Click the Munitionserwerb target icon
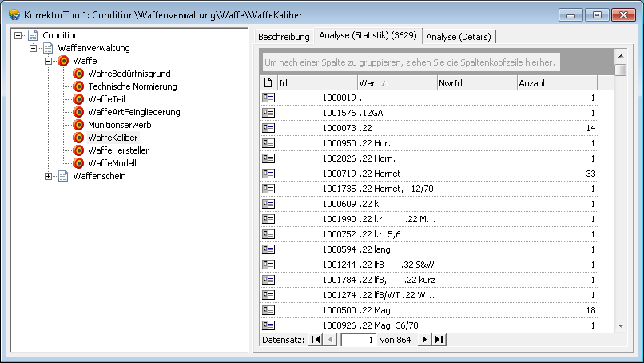This screenshot has width=644, height=363. point(78,125)
